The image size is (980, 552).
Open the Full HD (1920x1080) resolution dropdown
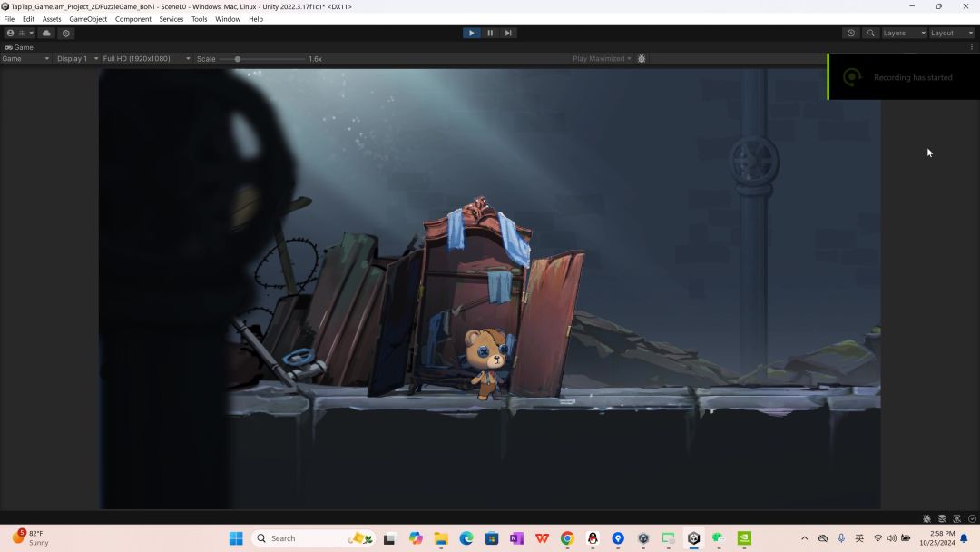(x=146, y=59)
